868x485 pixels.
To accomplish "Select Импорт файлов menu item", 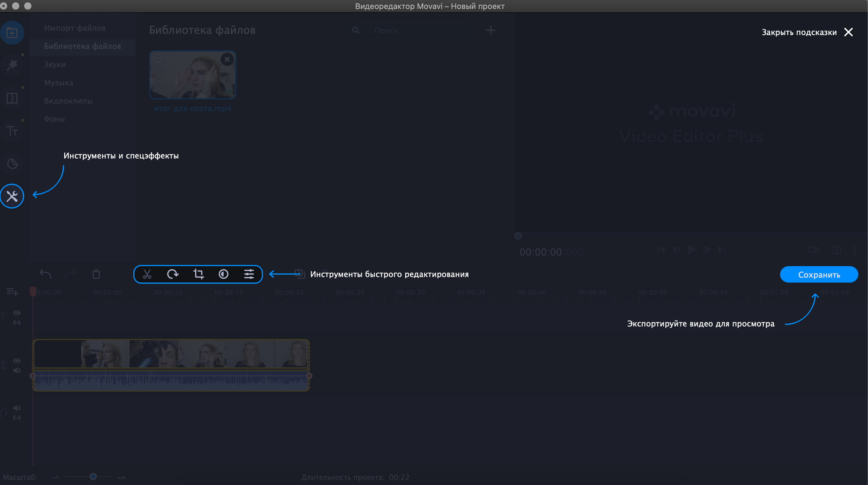I will [x=75, y=28].
